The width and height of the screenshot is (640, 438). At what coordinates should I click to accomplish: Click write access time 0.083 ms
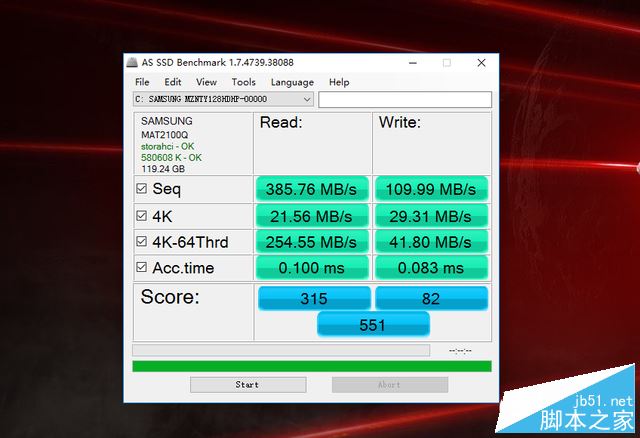pyautogui.click(x=431, y=268)
